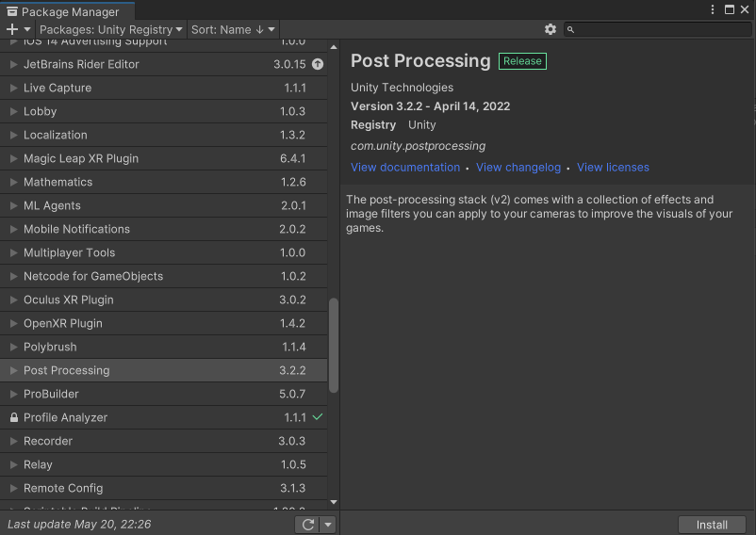Select the Mobile Notifications package
Viewport: 756px width, 535px height.
163,229
